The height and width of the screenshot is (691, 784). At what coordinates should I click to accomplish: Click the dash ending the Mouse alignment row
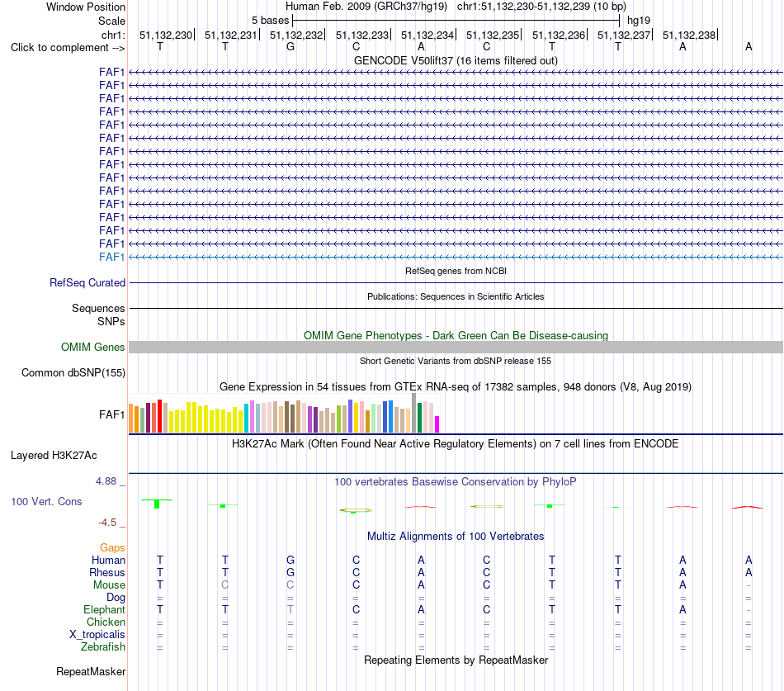point(749,585)
